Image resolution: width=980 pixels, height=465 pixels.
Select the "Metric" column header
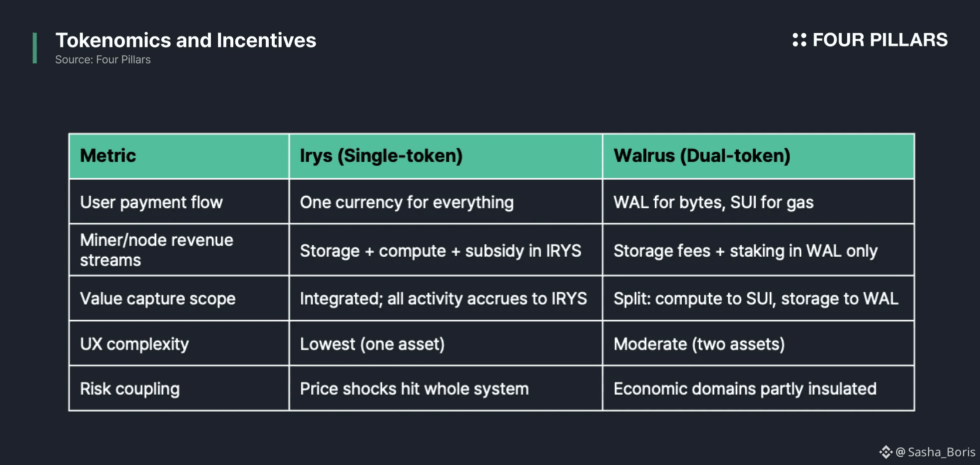(x=108, y=156)
